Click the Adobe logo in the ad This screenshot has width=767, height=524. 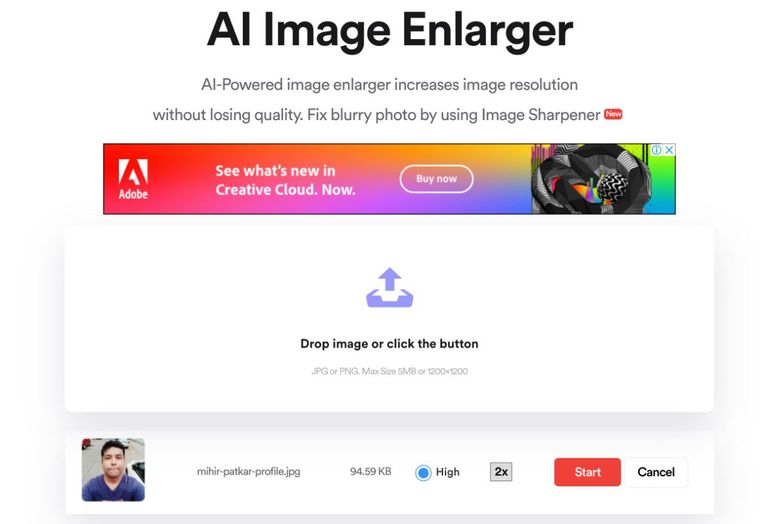[x=133, y=179]
